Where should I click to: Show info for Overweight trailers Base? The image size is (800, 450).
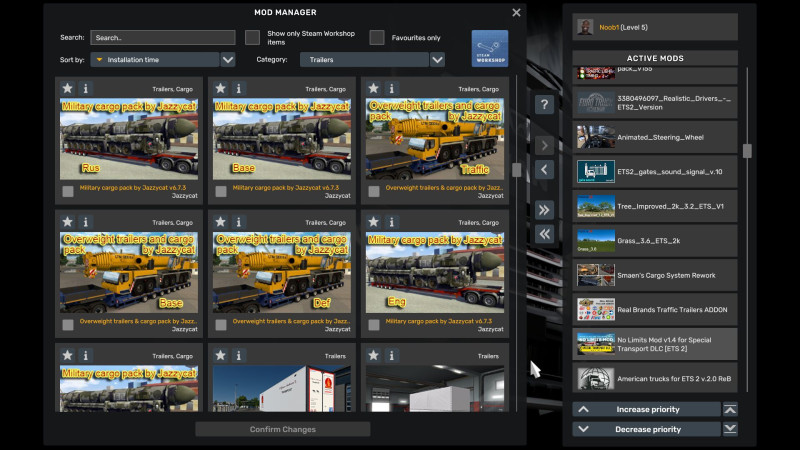[x=86, y=222]
